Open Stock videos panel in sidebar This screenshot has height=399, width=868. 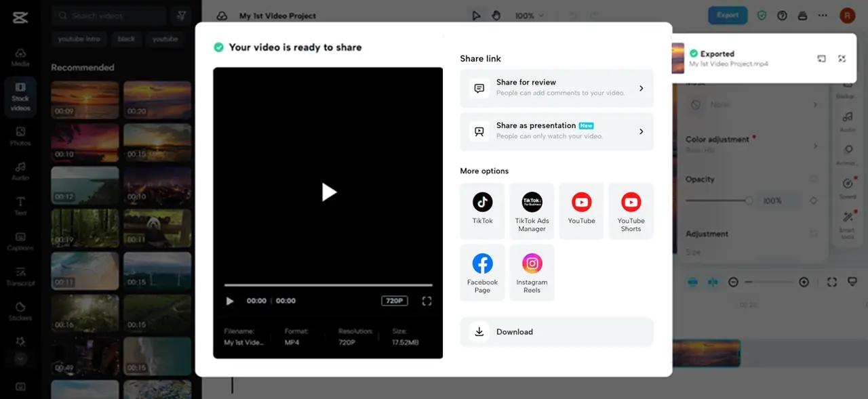tap(20, 97)
